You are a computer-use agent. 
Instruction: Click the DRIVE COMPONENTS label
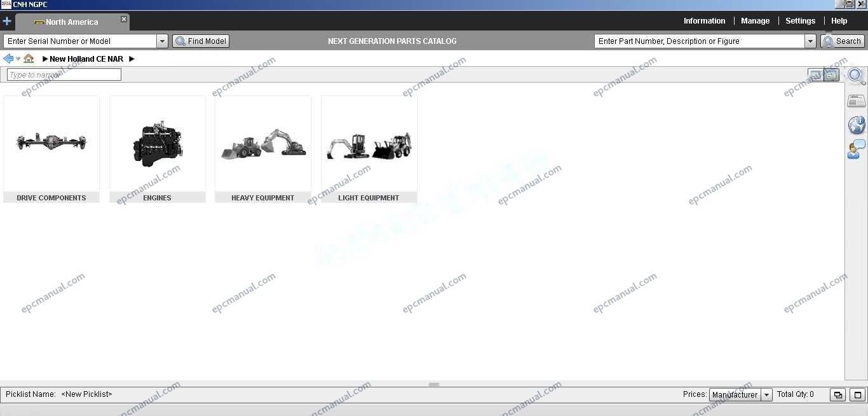[51, 198]
